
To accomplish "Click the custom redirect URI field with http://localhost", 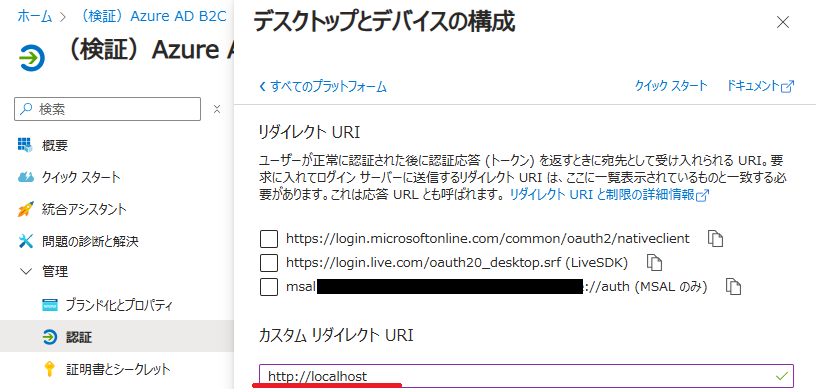I will (x=526, y=375).
